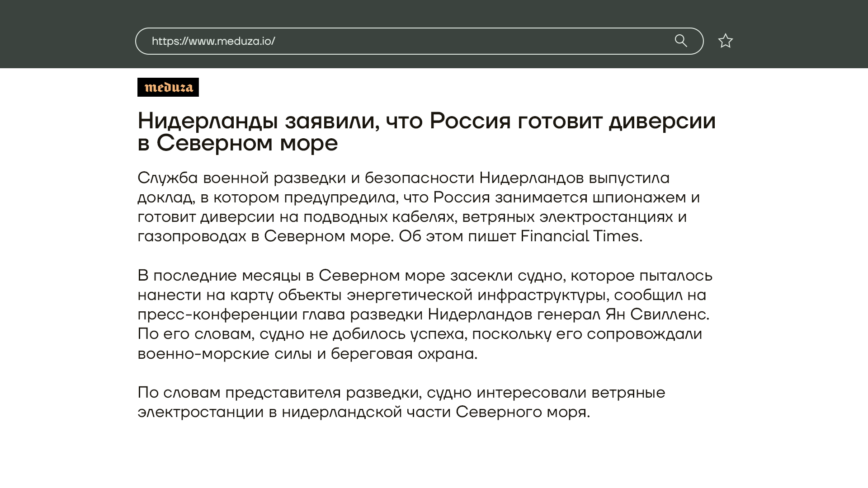The image size is (868, 488).
Task: Click 'в Северном море' on headline's second line
Action: click(x=237, y=143)
